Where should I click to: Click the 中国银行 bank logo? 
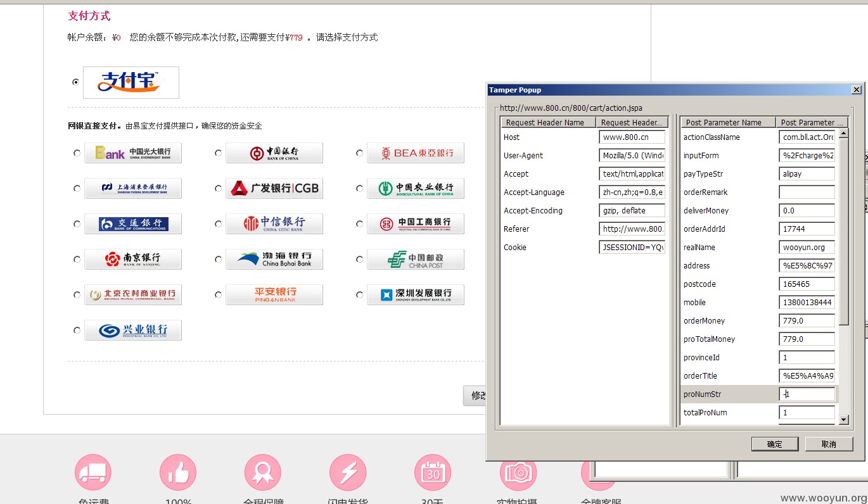coord(274,153)
